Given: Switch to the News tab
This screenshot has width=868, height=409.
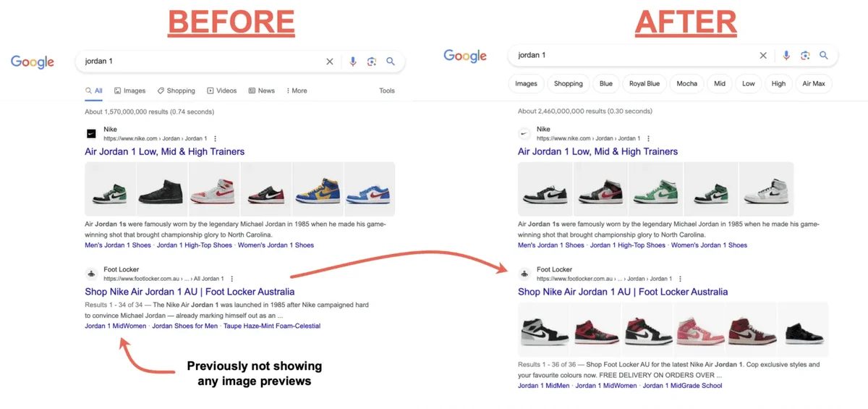Looking at the screenshot, I should (x=262, y=90).
